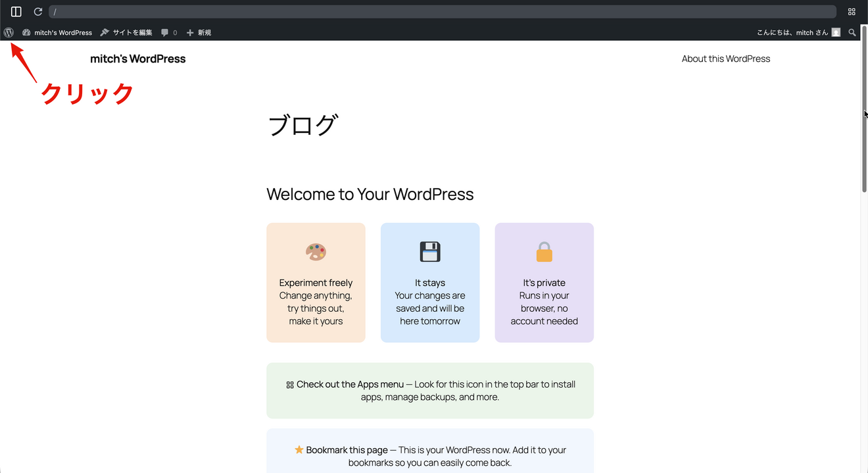Toggle the sidebar panel icon
Viewport: 868px width, 473px height.
[16, 12]
